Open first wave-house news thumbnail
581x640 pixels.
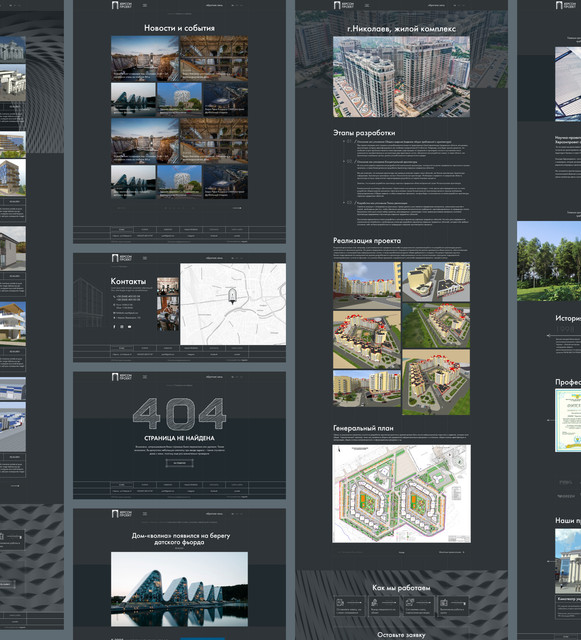[133, 100]
